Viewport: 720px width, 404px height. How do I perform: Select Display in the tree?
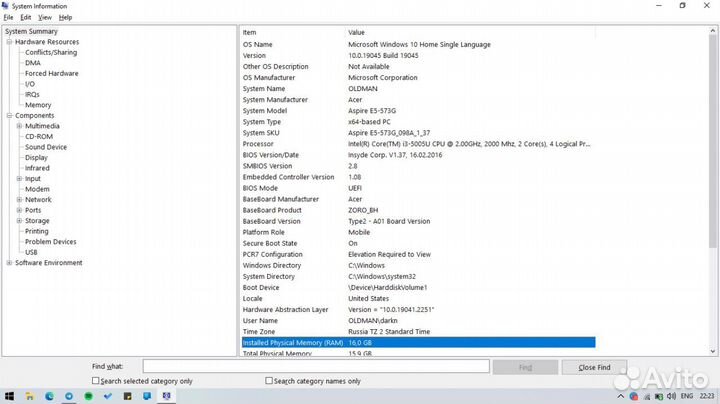click(x=36, y=158)
